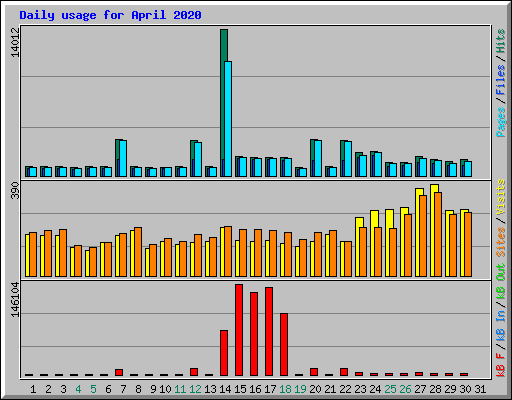512x400 pixels.
Task: Click day 31 on the x-axis
Action: pyautogui.click(x=480, y=389)
